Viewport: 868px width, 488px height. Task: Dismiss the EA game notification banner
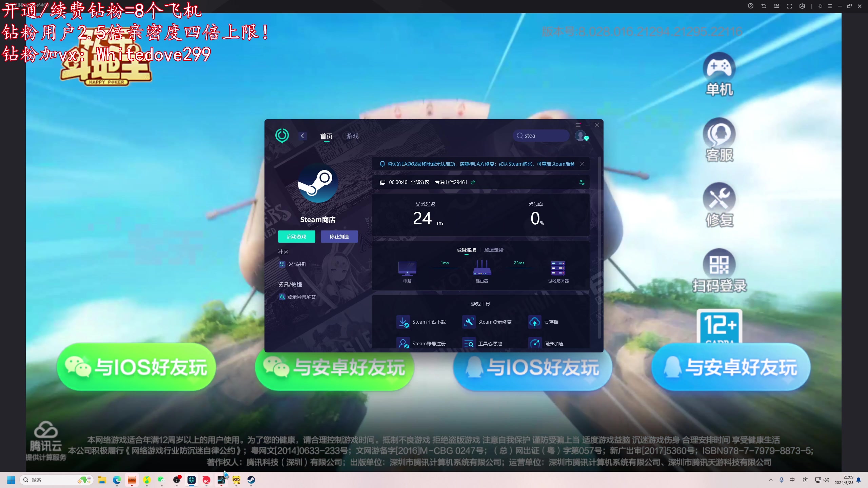tap(582, 164)
